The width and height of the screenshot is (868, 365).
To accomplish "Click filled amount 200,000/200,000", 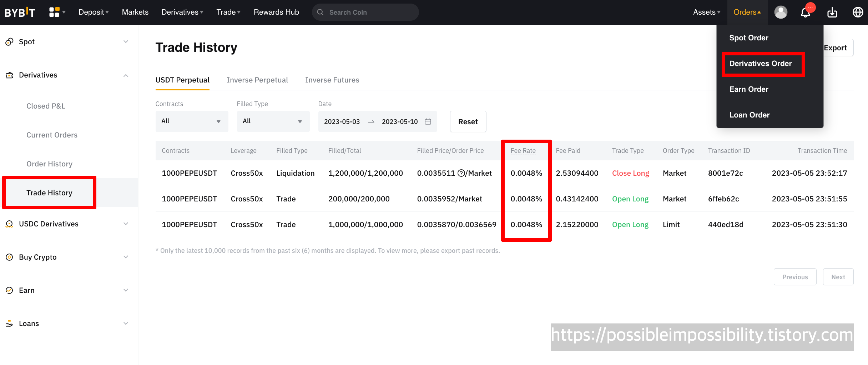I will click(359, 199).
